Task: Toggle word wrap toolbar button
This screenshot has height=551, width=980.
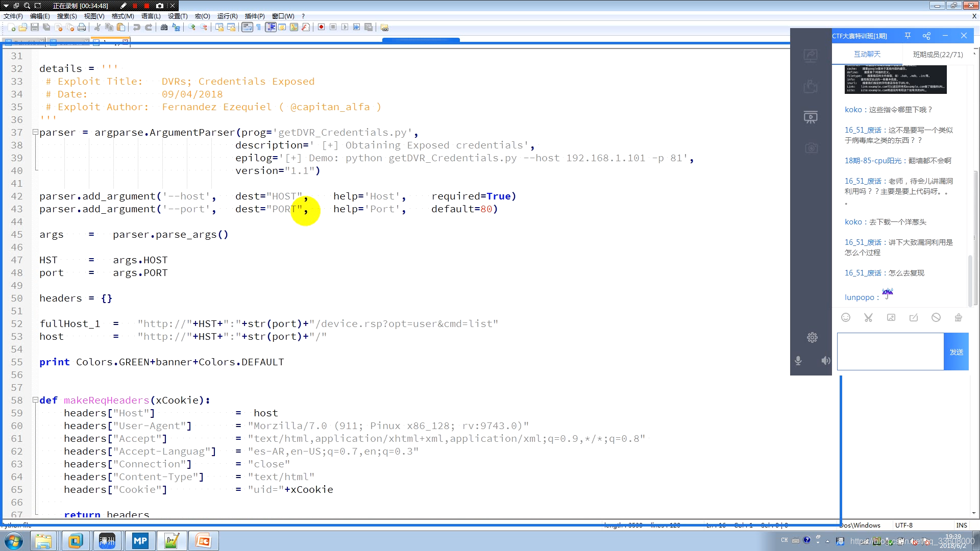Action: pyautogui.click(x=247, y=27)
